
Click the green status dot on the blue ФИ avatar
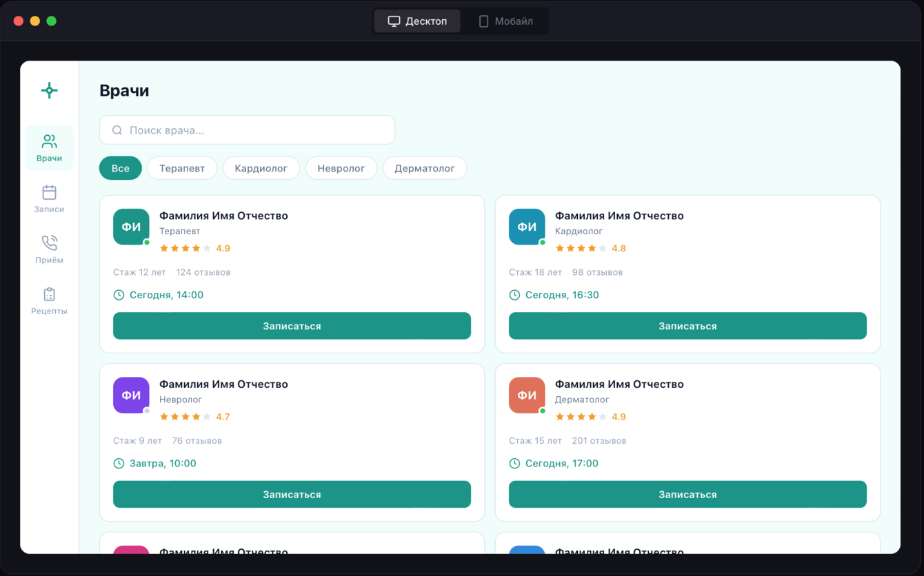click(543, 243)
